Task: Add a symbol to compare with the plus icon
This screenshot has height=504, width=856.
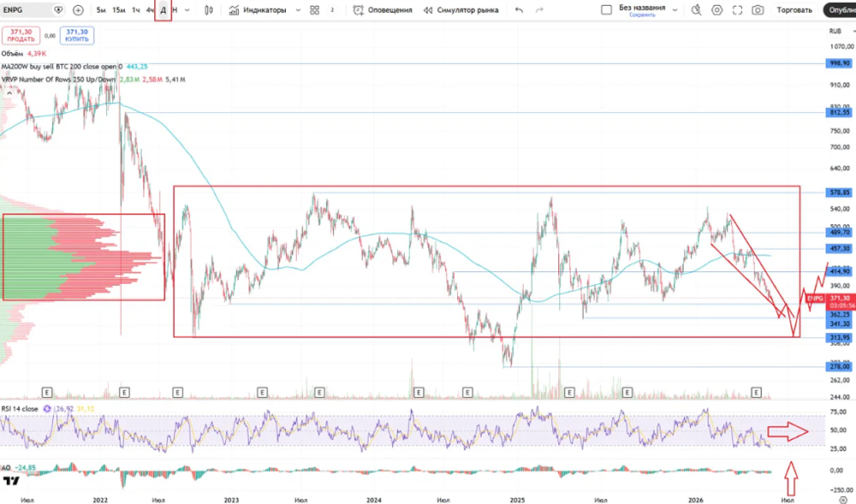Action: pyautogui.click(x=78, y=9)
